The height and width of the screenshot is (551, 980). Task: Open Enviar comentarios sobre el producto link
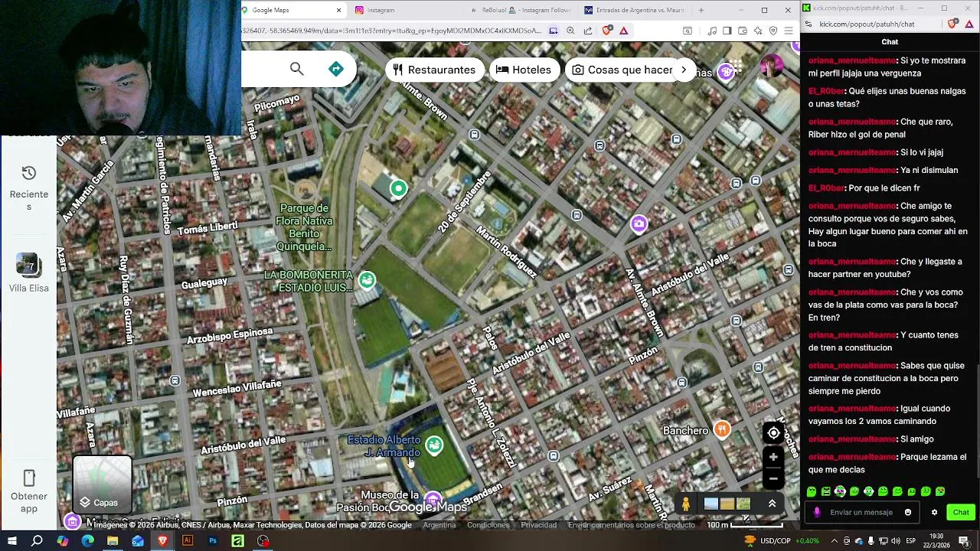coord(632,525)
